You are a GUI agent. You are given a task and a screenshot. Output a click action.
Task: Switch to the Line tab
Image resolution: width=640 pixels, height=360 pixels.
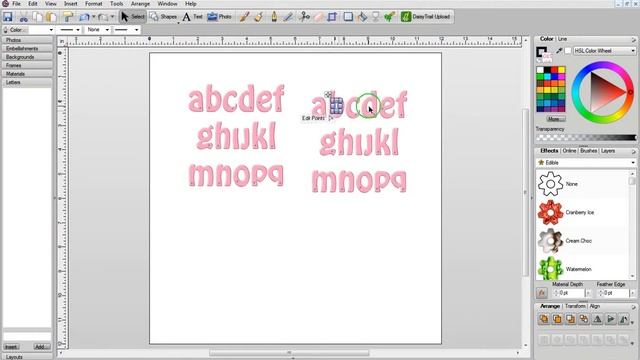pyautogui.click(x=562, y=39)
